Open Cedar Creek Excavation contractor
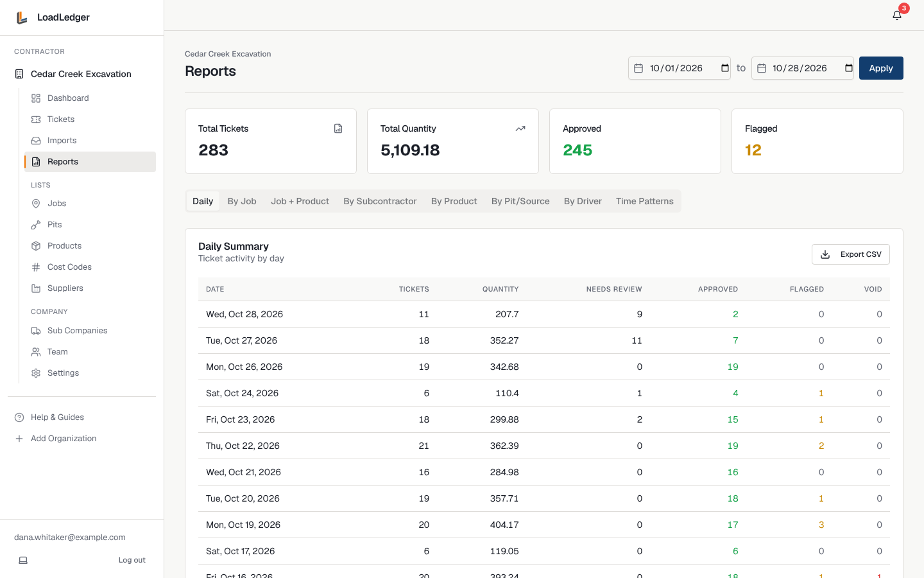Screen dimensions: 924x578 coord(82,74)
